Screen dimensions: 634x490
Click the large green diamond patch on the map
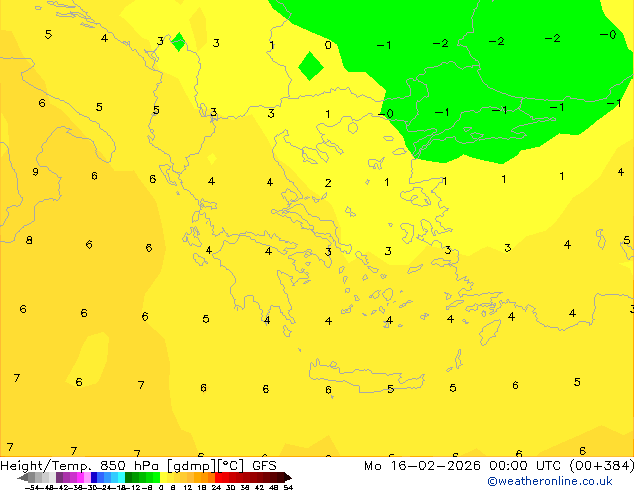tap(311, 66)
